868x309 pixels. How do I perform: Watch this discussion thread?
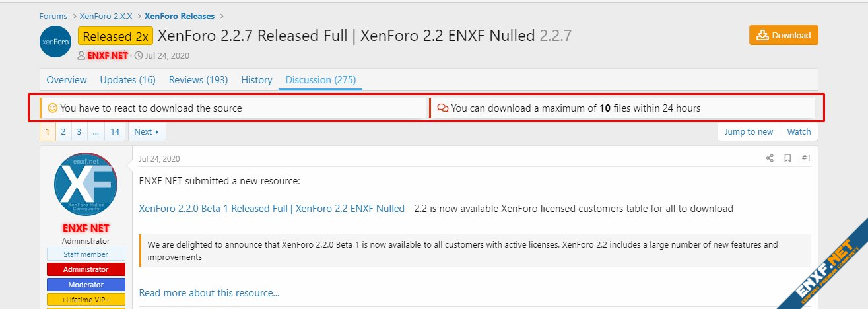(x=799, y=132)
